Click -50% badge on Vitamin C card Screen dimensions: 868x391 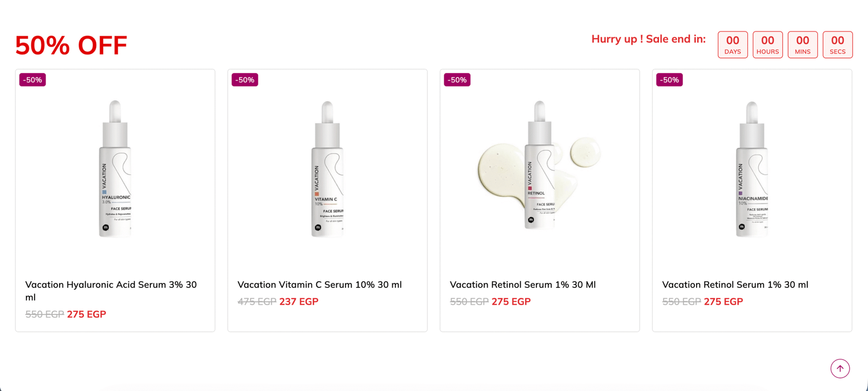click(x=245, y=80)
